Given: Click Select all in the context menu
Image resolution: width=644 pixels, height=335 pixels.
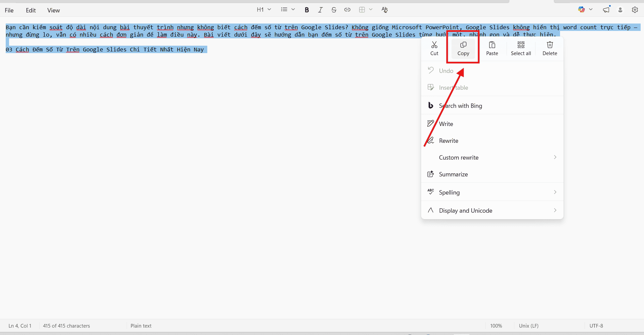Looking at the screenshot, I should 520,49.
